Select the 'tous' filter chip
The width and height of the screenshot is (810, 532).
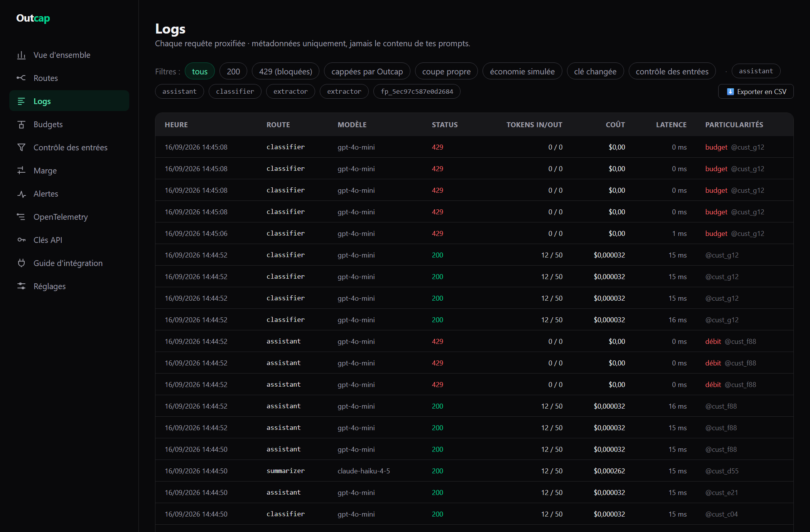[x=200, y=71]
